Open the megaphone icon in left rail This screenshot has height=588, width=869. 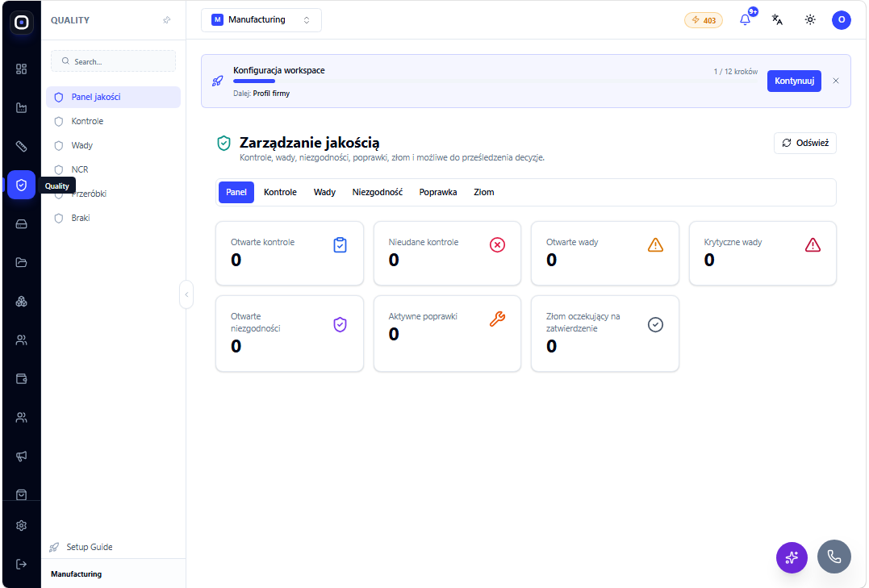coord(21,456)
